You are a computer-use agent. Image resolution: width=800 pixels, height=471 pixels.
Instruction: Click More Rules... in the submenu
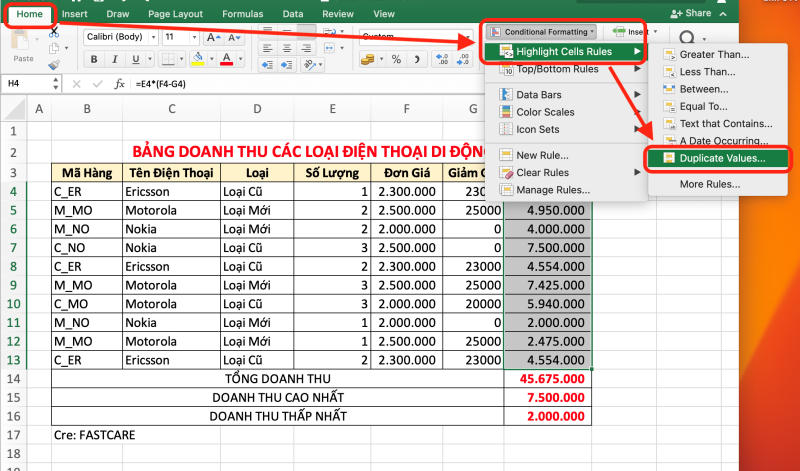click(x=718, y=184)
